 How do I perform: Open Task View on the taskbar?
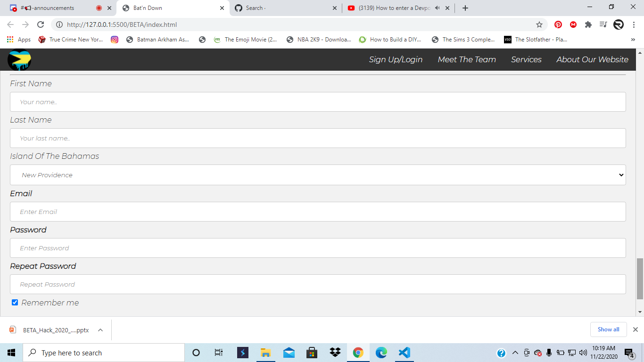(219, 353)
